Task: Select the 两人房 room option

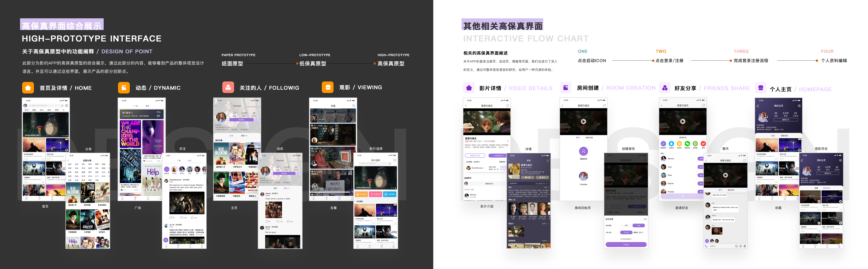Action: [x=626, y=233]
